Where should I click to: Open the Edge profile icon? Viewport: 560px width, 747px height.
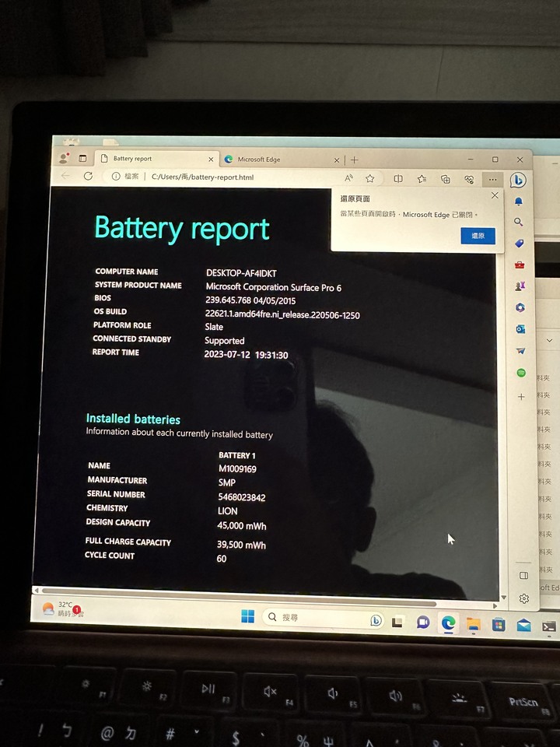pos(65,158)
